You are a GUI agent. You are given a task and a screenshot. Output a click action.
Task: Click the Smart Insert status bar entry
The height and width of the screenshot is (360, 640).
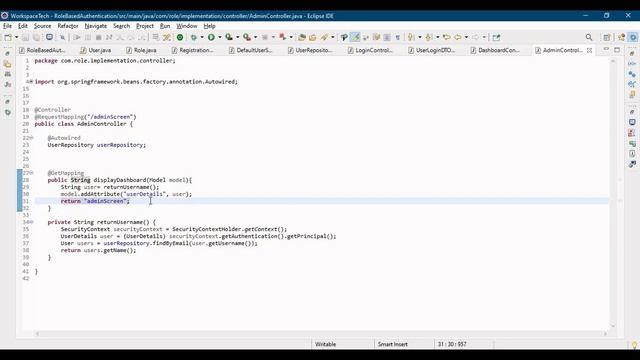[x=393, y=344]
